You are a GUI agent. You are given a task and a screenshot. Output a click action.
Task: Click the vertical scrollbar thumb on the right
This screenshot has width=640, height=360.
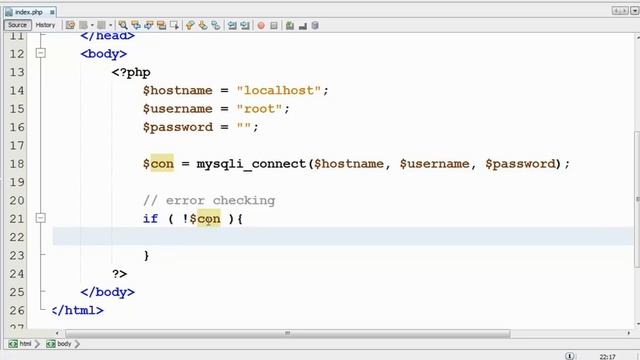[x=637, y=199]
